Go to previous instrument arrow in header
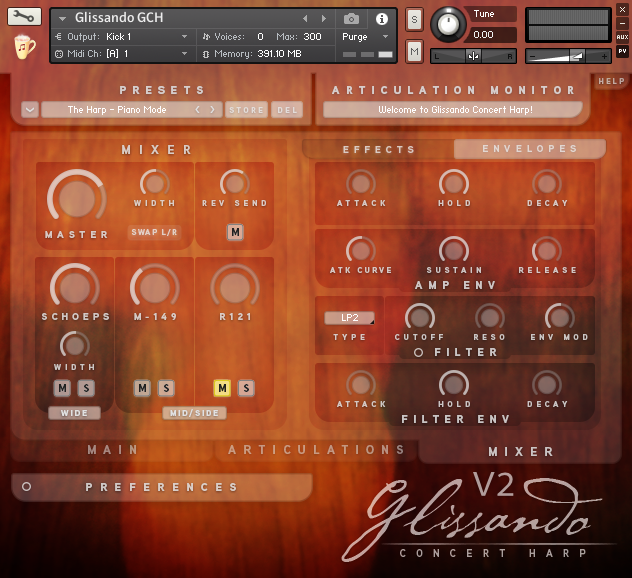The image size is (632, 578). click(305, 19)
